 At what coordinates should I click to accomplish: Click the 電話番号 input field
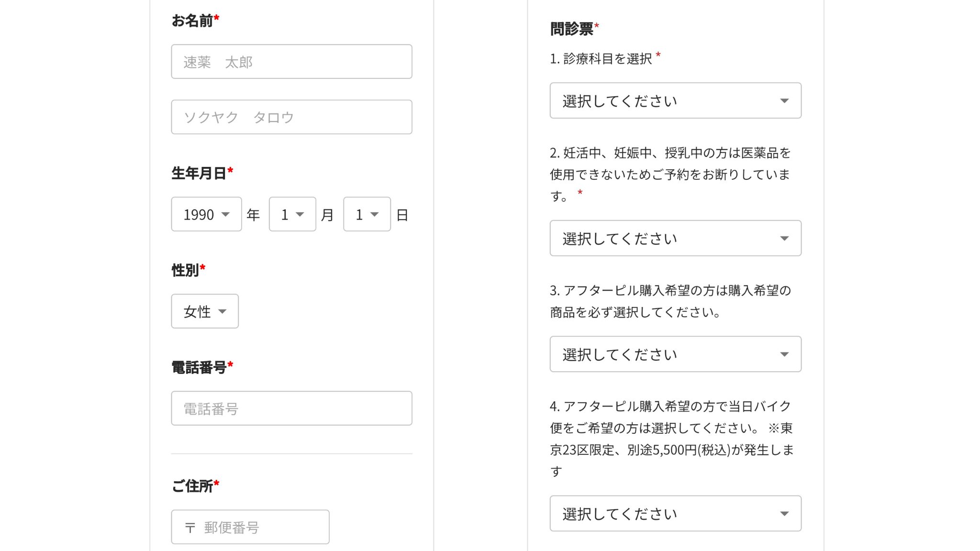click(x=291, y=408)
